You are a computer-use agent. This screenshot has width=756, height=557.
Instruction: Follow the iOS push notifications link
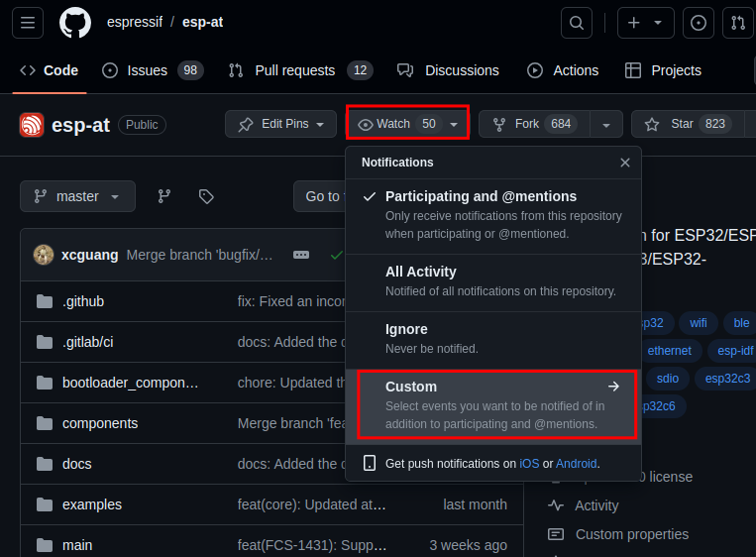(529, 463)
